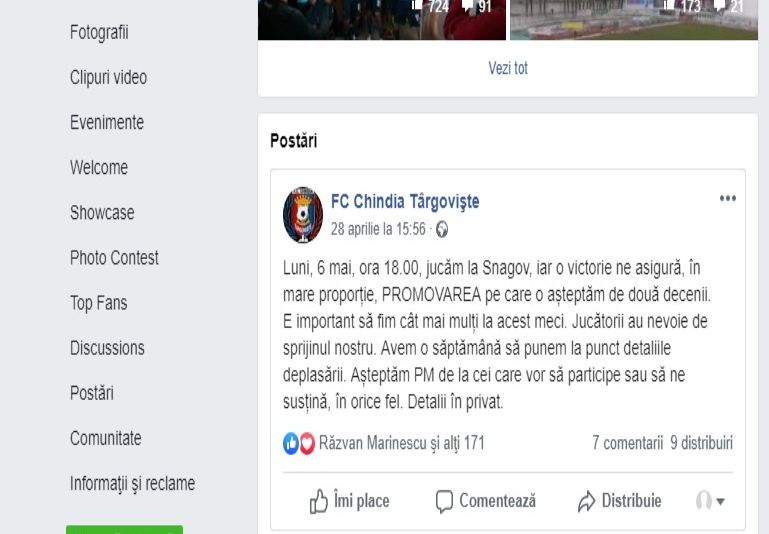Open the FC Chindia Târgoviște page name link
The image size is (769, 534).
tap(405, 202)
